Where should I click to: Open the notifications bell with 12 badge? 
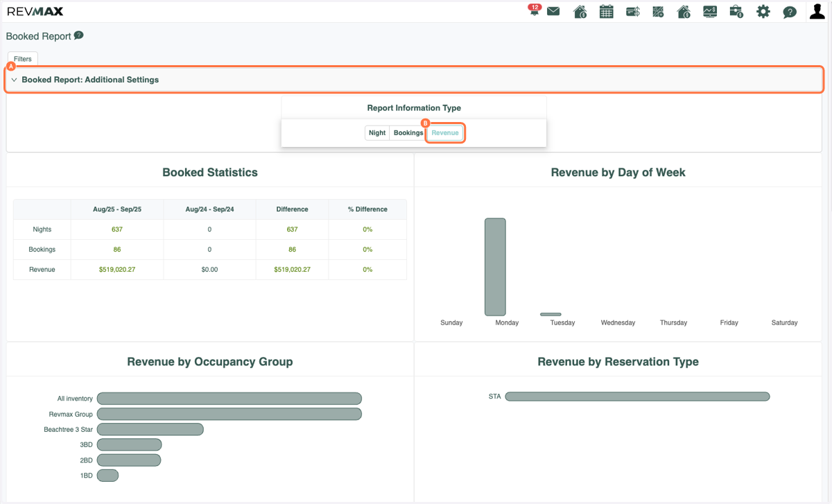[534, 10]
